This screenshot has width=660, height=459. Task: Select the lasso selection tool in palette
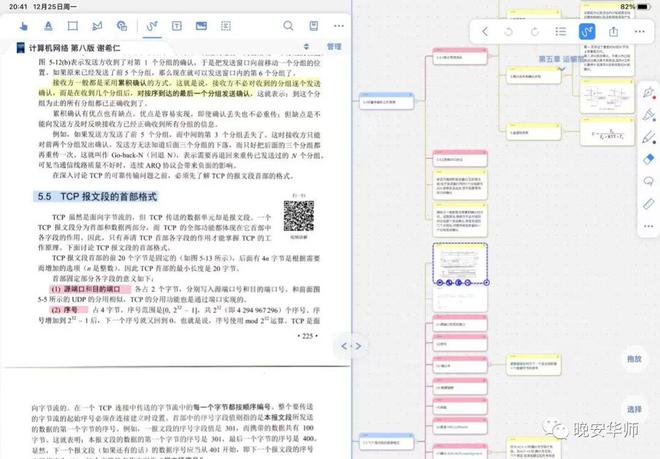coord(649,181)
